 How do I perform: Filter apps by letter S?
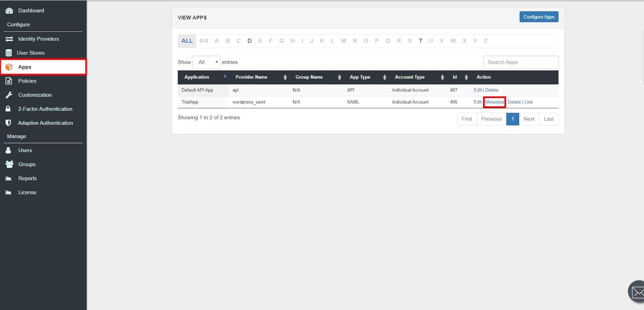pyautogui.click(x=410, y=41)
